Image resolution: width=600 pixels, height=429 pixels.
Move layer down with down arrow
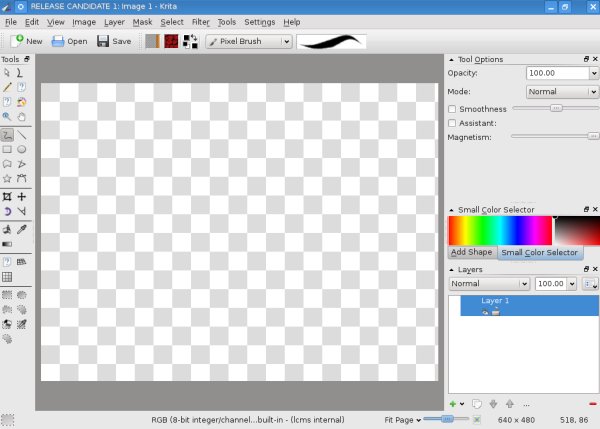[493, 404]
